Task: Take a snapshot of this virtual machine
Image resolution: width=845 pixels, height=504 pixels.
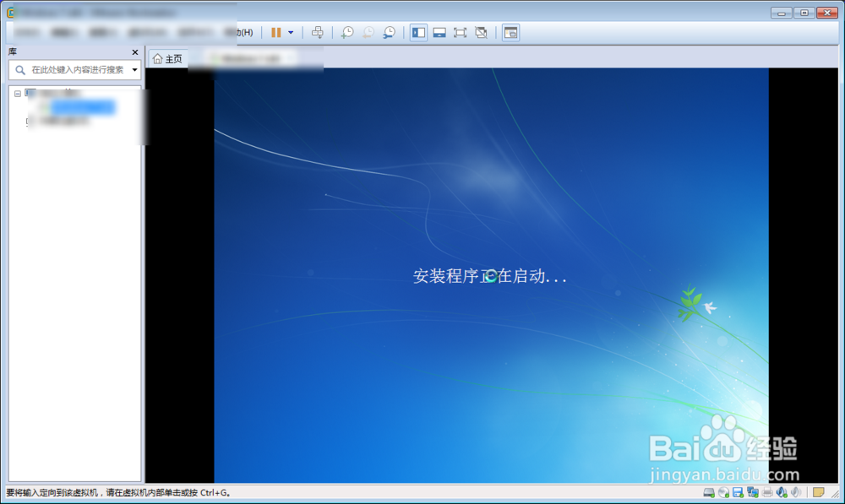Action: 347,33
